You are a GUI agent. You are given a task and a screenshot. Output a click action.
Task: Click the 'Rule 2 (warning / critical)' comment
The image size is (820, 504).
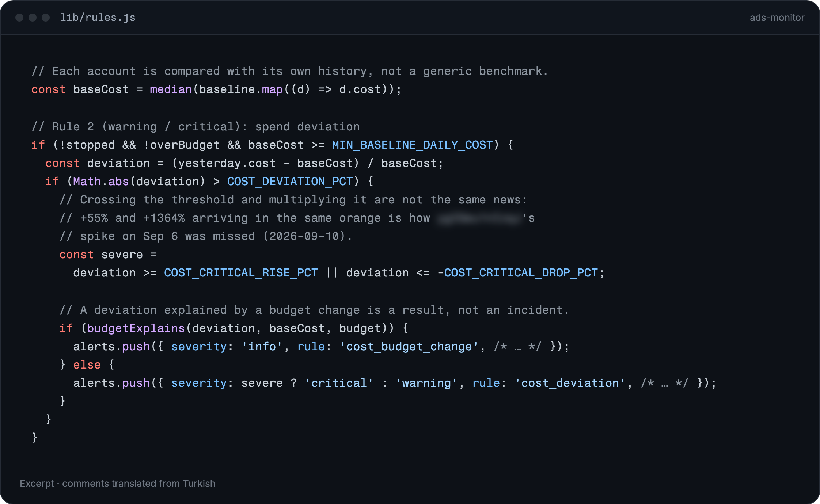[195, 127]
